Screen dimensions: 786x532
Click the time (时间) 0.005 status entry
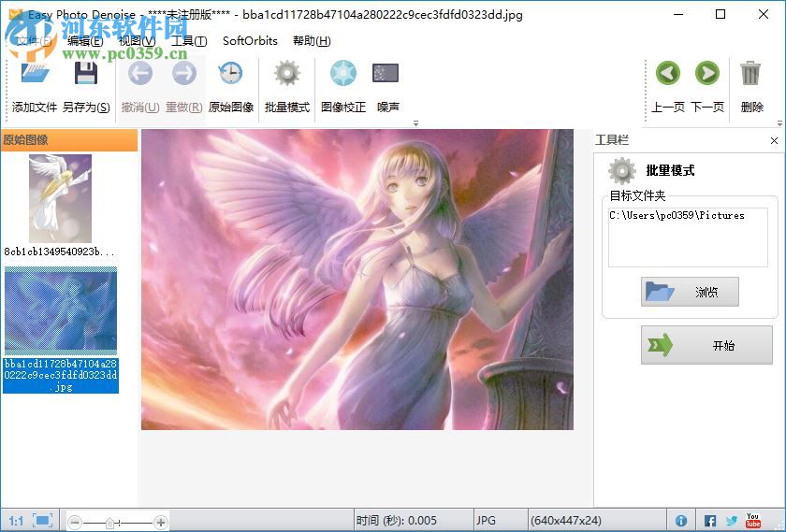pos(397,521)
